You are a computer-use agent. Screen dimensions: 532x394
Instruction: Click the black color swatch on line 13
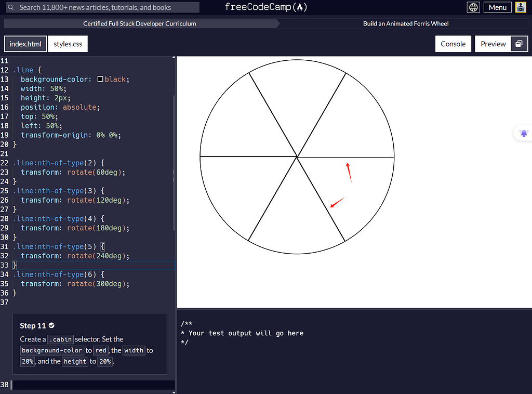click(x=100, y=79)
